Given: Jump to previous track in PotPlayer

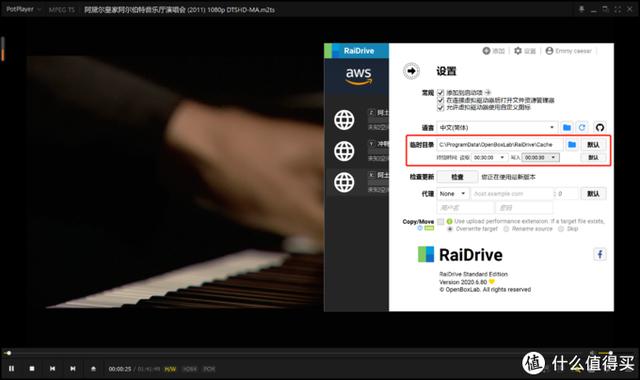Looking at the screenshot, I should (x=52, y=369).
